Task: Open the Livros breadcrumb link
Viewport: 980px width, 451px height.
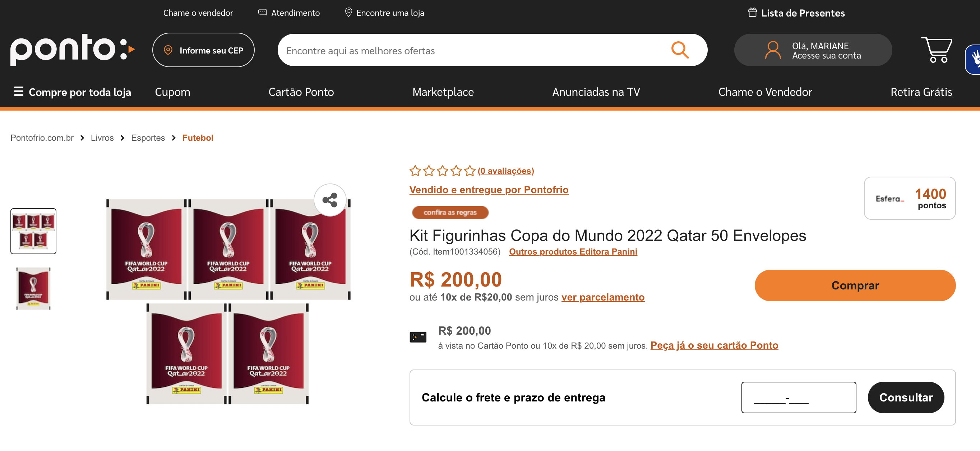Action: (x=102, y=138)
